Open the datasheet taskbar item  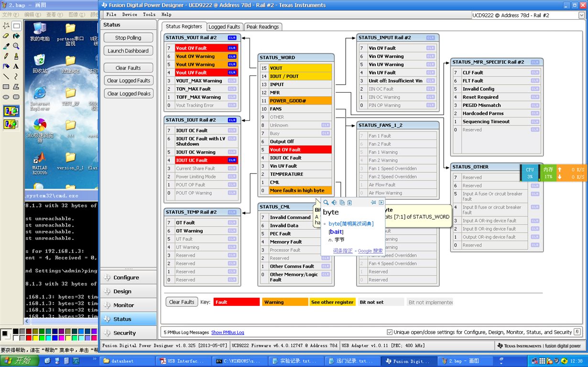point(127,361)
